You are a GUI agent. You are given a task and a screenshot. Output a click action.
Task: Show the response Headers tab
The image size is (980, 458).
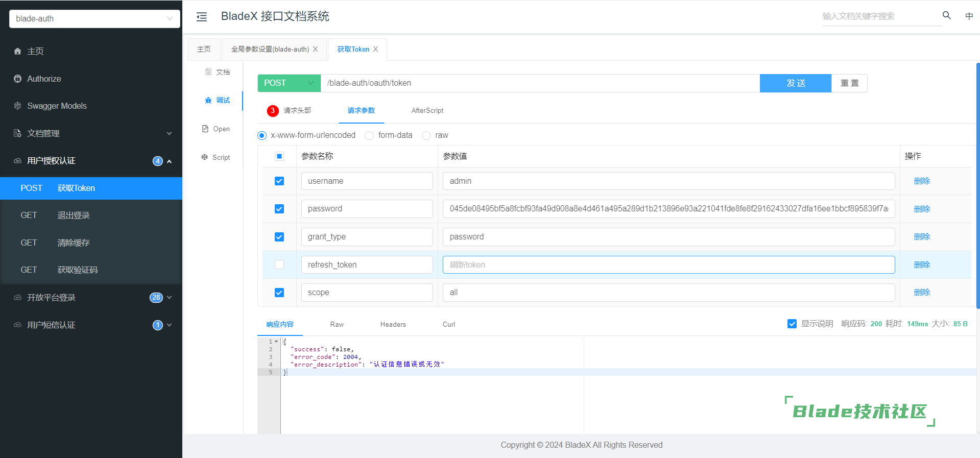[393, 324]
